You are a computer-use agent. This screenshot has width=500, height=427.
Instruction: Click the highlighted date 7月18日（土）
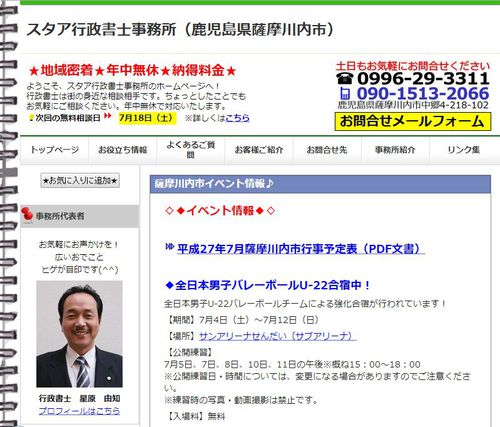[x=147, y=118]
